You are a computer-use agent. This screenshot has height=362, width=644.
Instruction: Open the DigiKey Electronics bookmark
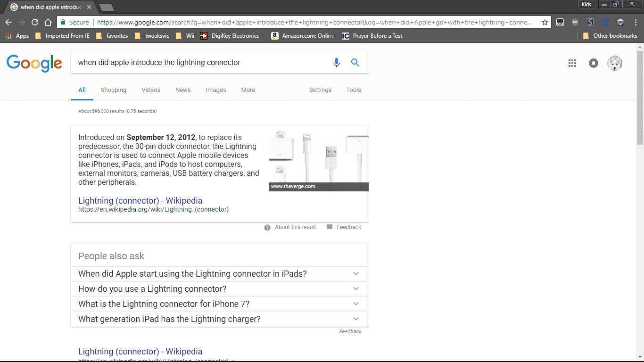[x=231, y=36]
